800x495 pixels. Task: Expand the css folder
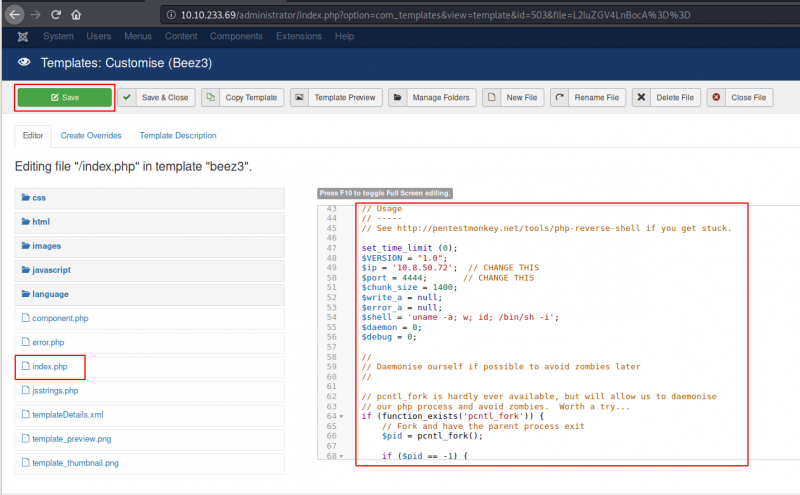pyautogui.click(x=149, y=197)
